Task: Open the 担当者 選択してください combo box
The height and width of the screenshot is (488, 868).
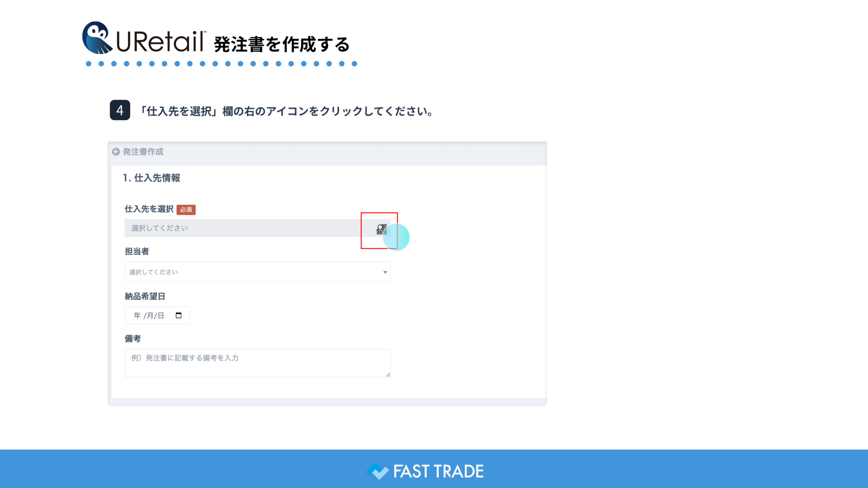Action: point(251,272)
